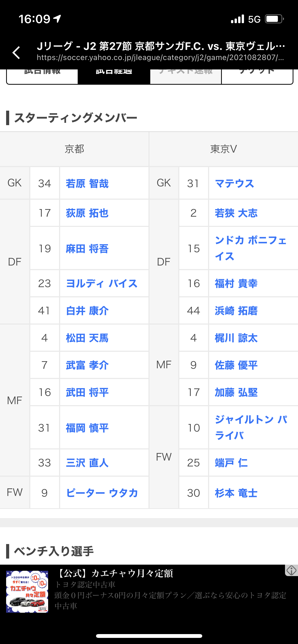This screenshot has height=644, width=298.
Task: Open the 【公式】カエチャウ月々定額 ad title
Action: click(115, 574)
